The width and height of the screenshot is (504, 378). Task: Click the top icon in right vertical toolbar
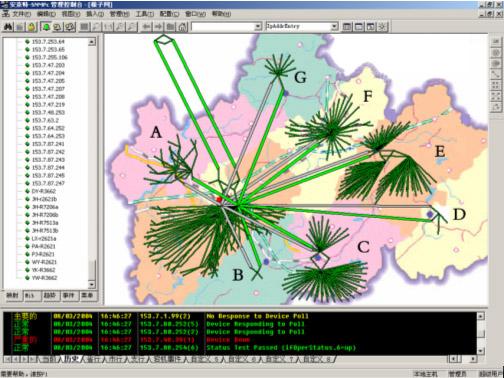tap(496, 42)
